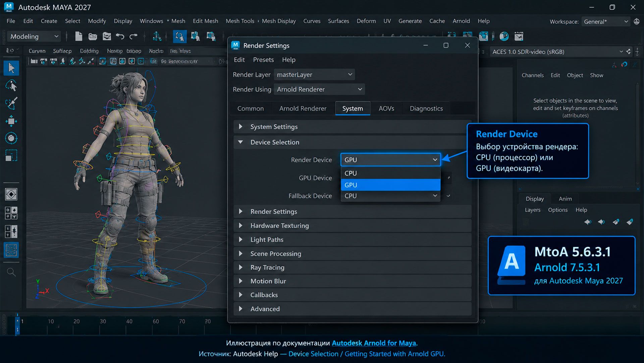Toggle the highlighted select by object icon
The image size is (644, 363).
click(x=180, y=36)
